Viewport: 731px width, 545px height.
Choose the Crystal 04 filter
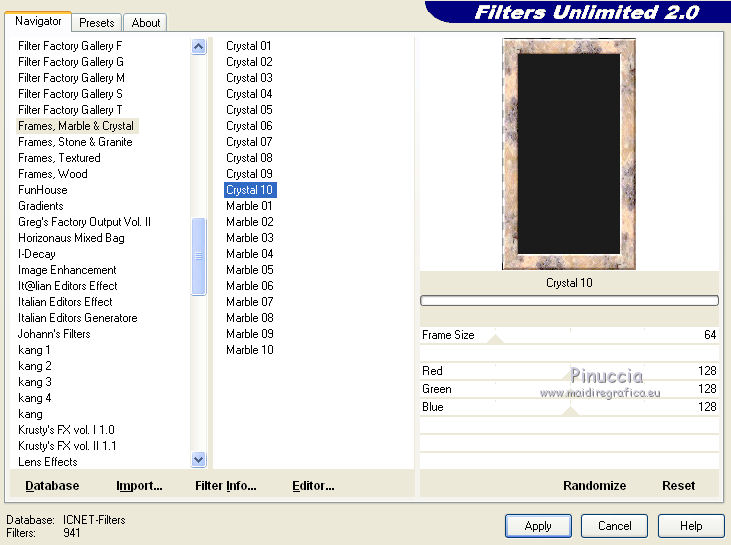249,94
